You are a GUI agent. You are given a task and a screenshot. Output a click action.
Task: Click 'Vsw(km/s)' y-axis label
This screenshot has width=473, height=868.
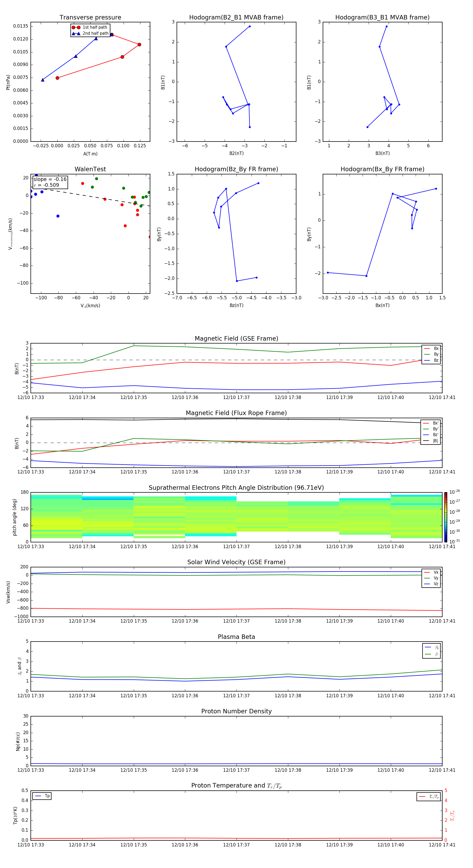pos(8,592)
